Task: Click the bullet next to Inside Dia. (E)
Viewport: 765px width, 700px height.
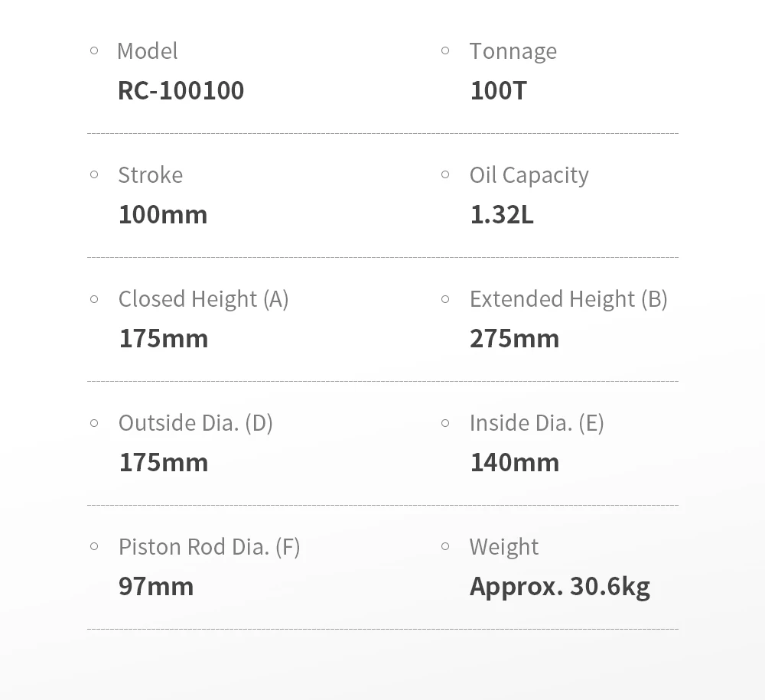Action: [x=445, y=422]
